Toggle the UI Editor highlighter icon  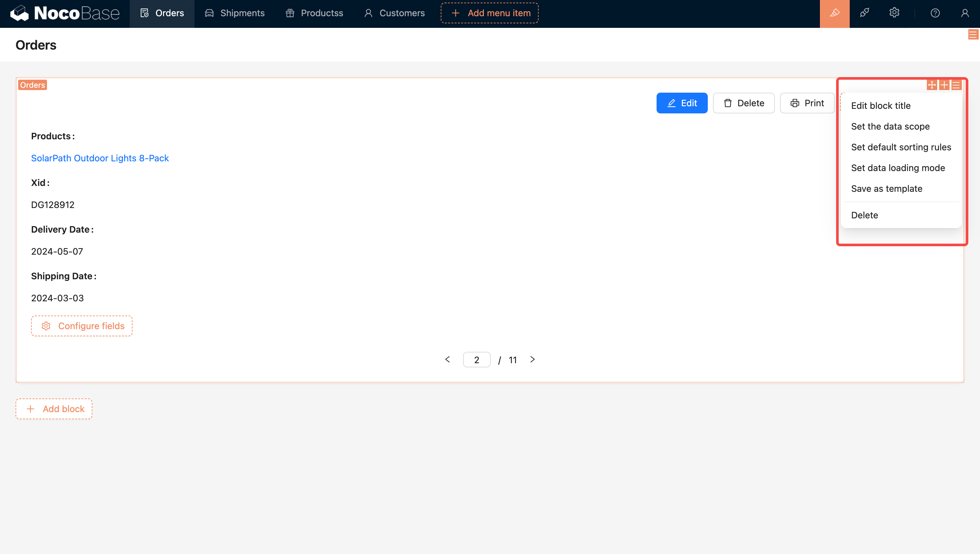(834, 13)
